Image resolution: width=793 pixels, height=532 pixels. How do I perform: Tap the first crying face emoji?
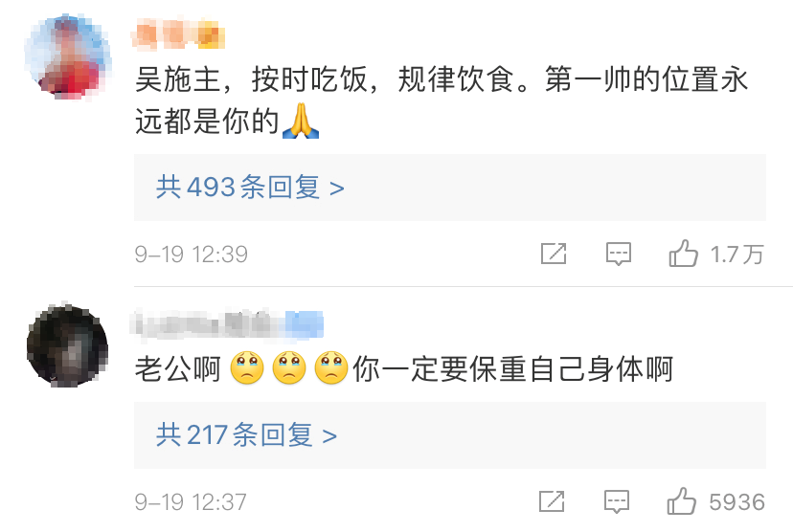(247, 367)
